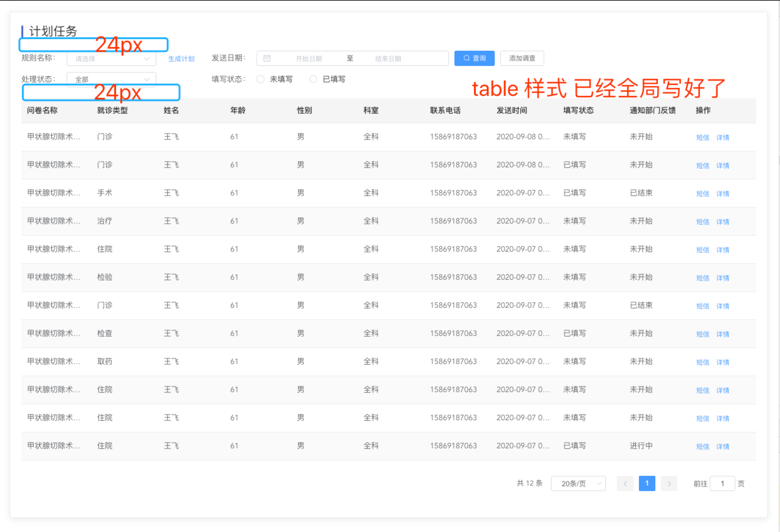780x532 pixels.
Task: Click the 填写状态 column header
Action: (578, 111)
